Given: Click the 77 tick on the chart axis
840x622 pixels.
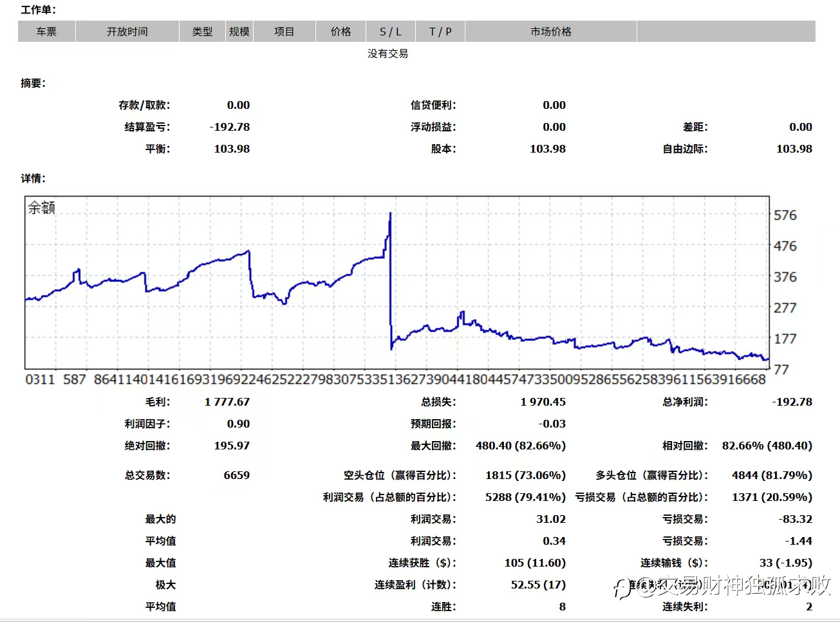Looking at the screenshot, I should click(781, 370).
